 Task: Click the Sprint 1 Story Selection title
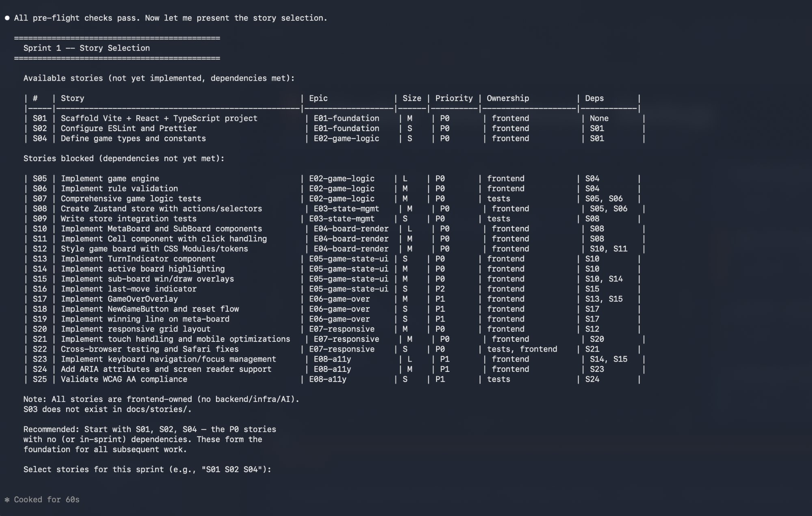pos(86,48)
